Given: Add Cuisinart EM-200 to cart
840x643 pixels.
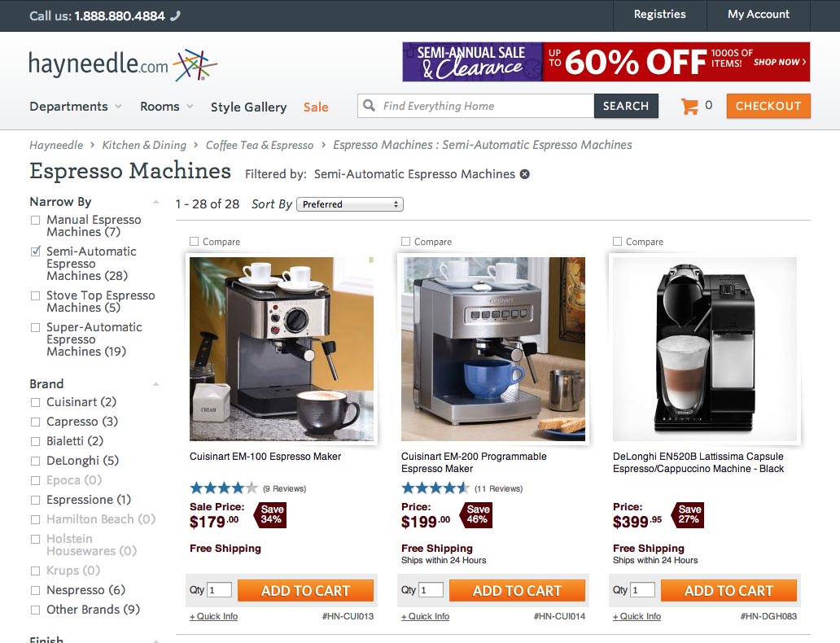Looking at the screenshot, I should [x=517, y=590].
